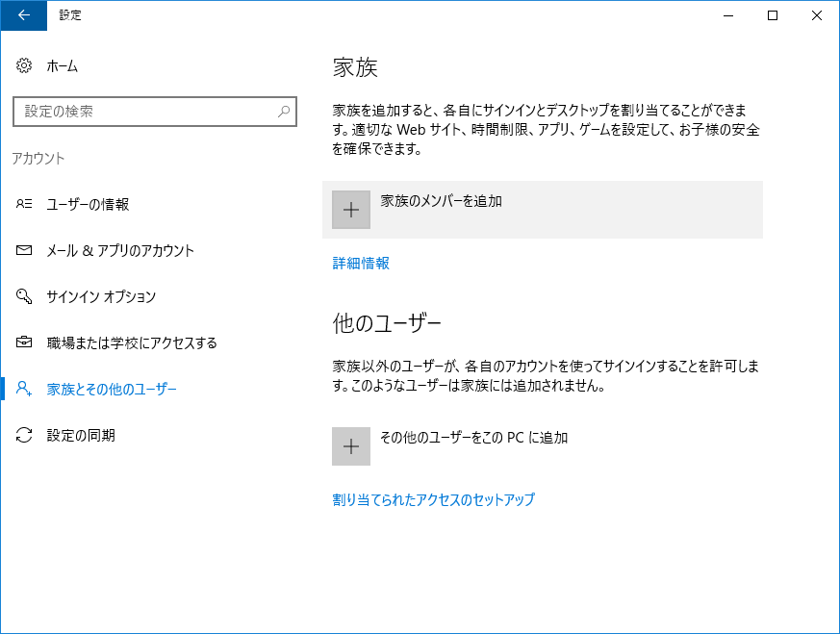Click the plus icon to add a family member
840x634 pixels.
(351, 209)
